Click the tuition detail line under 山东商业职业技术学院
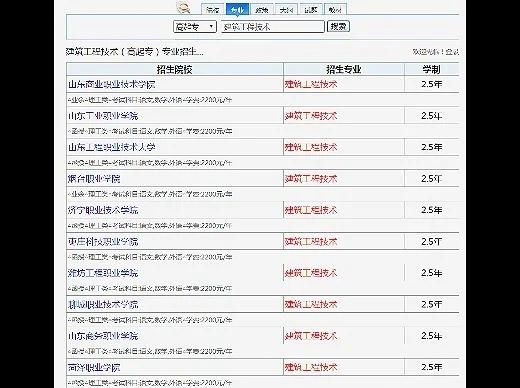Screen dimensions: 520x388 coord(150,100)
